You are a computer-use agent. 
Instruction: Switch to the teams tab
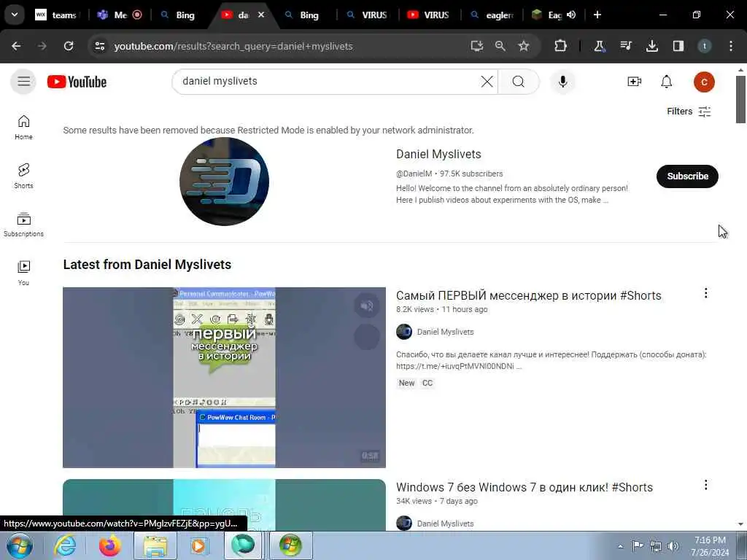click(x=58, y=15)
